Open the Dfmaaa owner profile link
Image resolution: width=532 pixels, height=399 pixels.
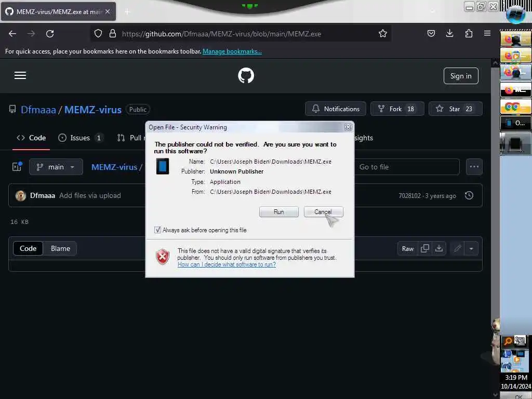pyautogui.click(x=38, y=109)
